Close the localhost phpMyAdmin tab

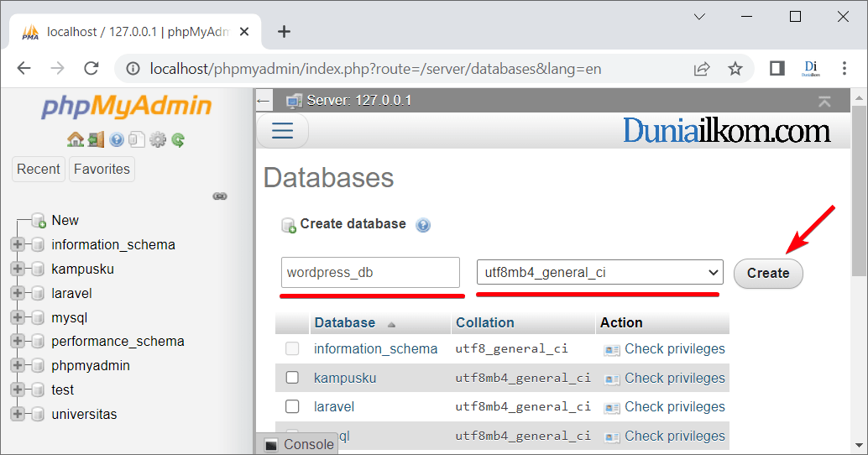243,32
